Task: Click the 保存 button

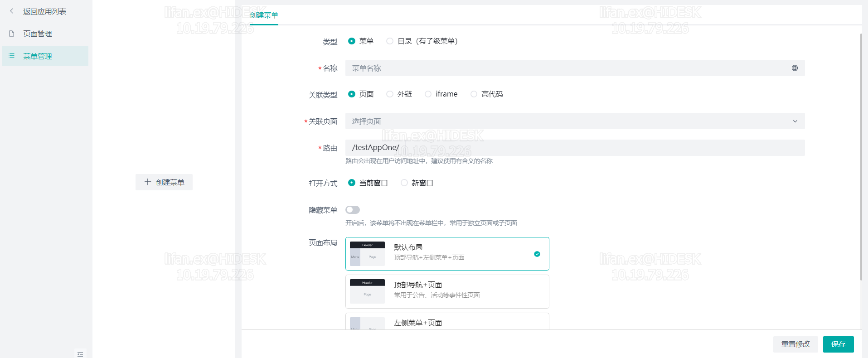Action: coord(839,344)
